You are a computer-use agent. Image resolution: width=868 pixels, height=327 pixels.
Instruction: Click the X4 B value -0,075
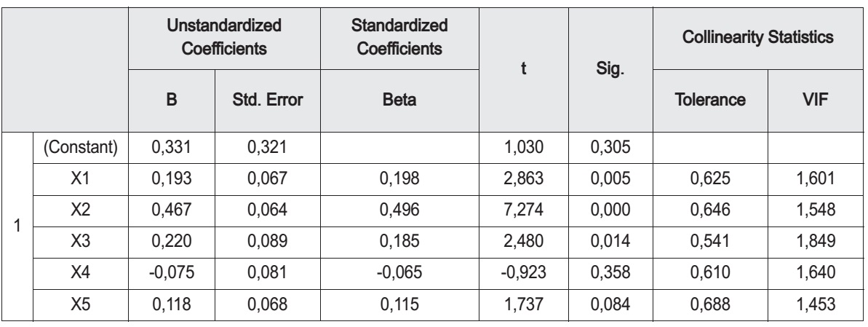172,273
